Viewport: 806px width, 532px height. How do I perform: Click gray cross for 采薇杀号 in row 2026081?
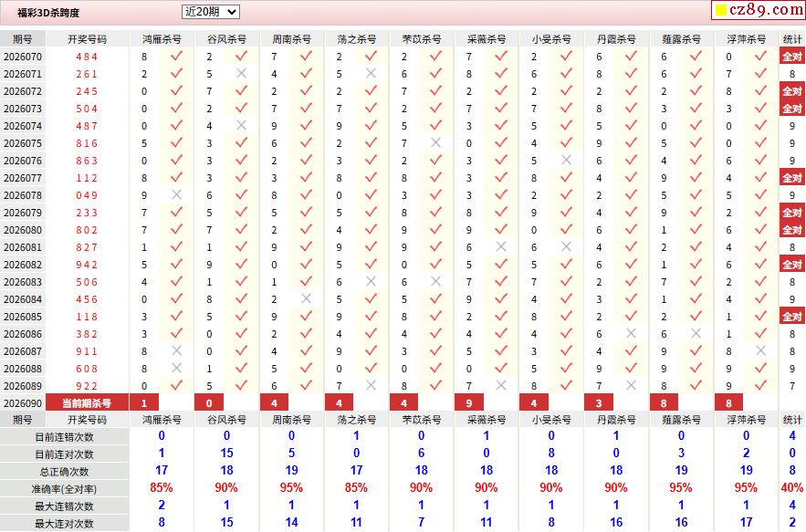tap(501, 246)
